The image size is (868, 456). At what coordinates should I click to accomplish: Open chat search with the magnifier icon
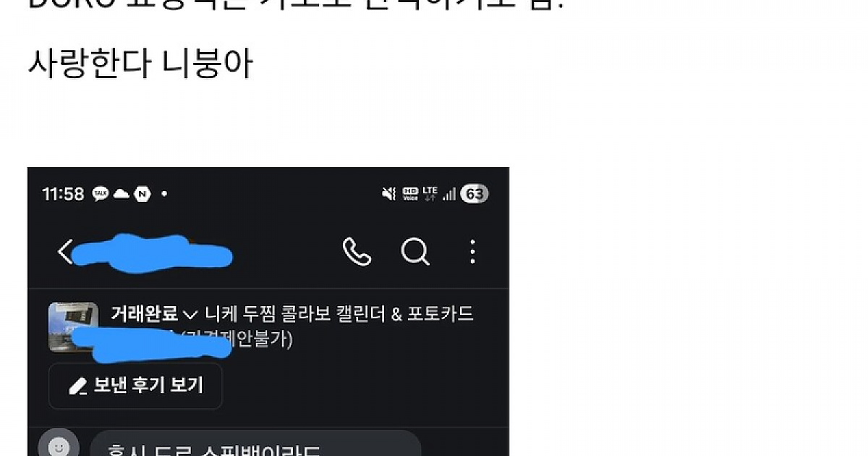tap(415, 252)
